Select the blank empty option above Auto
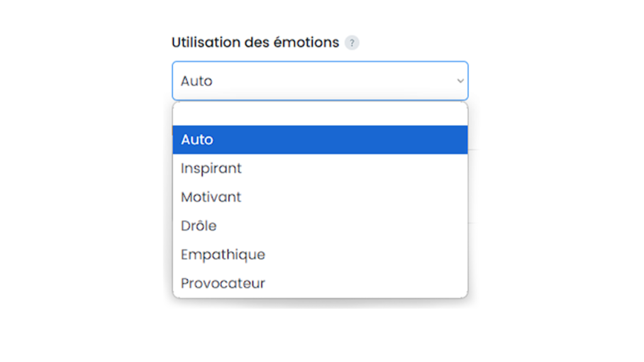644x362 pixels. tap(320, 114)
